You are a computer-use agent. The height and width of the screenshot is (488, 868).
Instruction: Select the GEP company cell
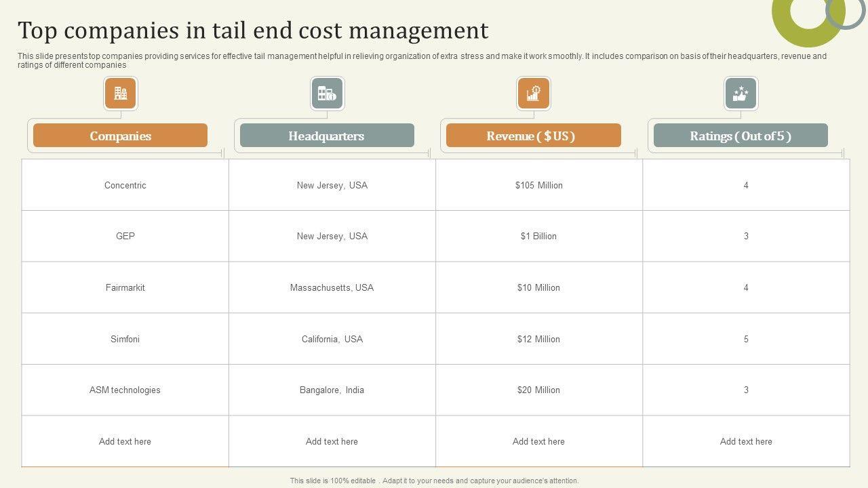(125, 237)
